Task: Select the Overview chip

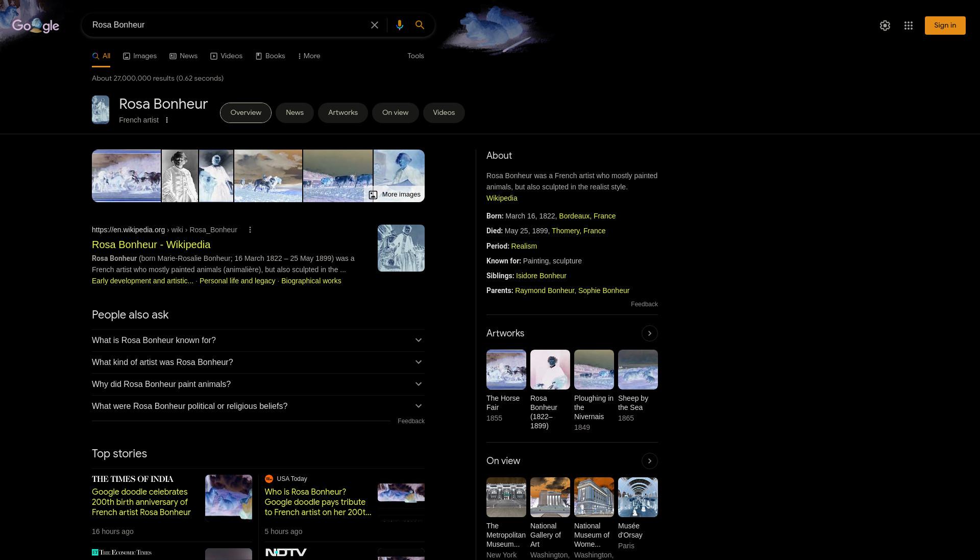Action: point(246,113)
